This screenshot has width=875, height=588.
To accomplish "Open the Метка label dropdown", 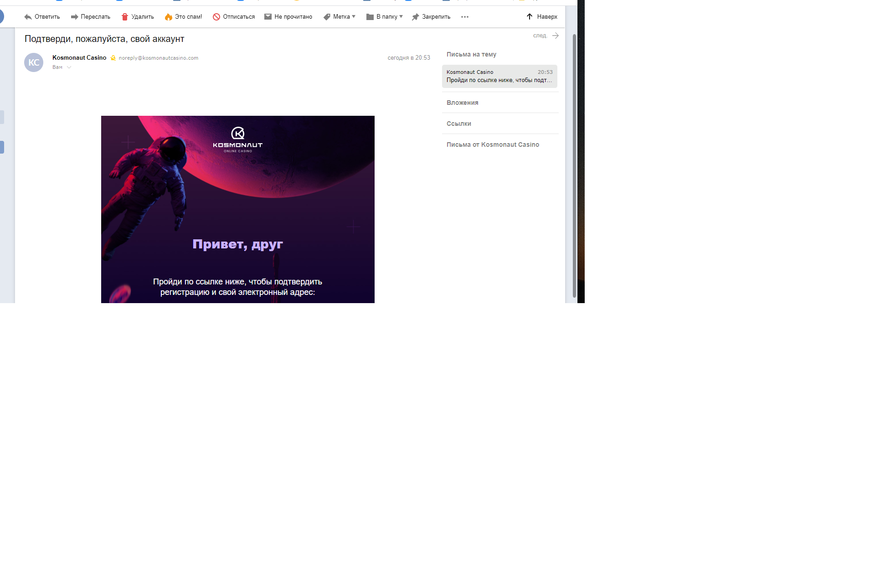I will click(340, 17).
